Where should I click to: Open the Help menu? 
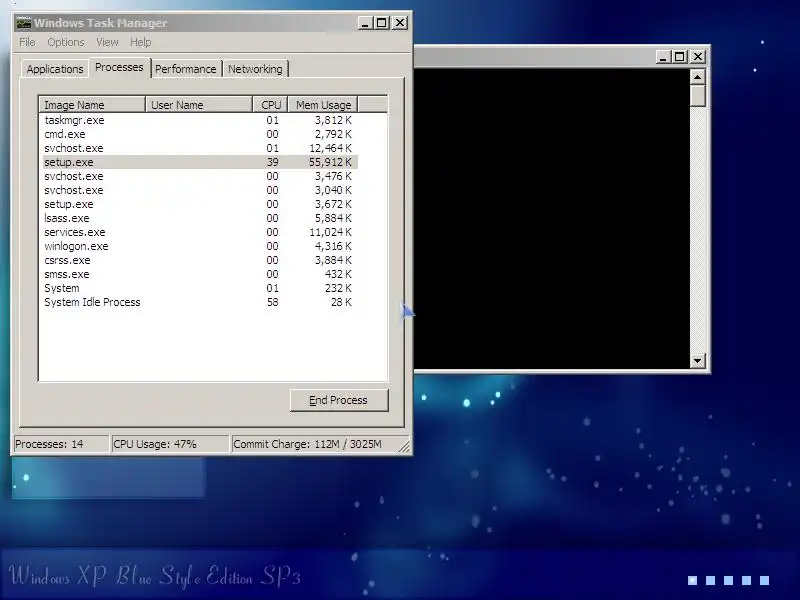tap(140, 42)
